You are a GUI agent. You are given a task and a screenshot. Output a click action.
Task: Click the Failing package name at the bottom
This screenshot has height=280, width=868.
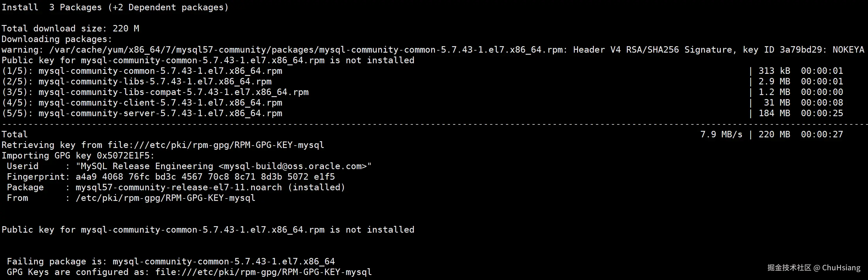pyautogui.click(x=224, y=261)
